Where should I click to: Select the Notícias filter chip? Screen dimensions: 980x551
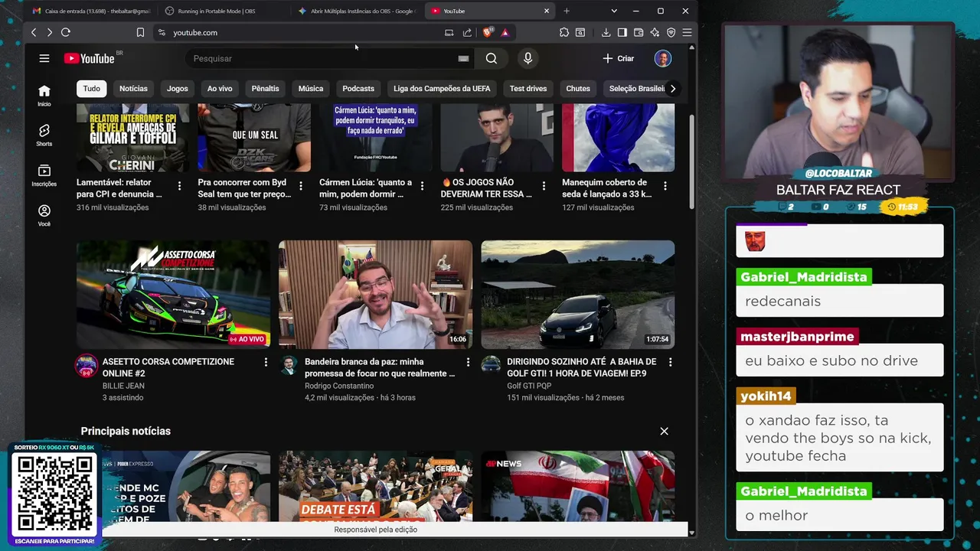point(133,88)
